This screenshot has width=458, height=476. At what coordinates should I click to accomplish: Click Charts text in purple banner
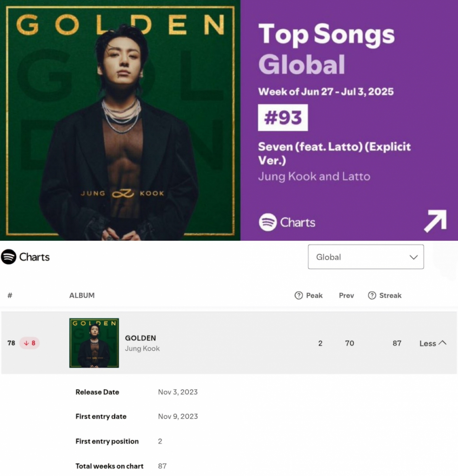pyautogui.click(x=298, y=222)
